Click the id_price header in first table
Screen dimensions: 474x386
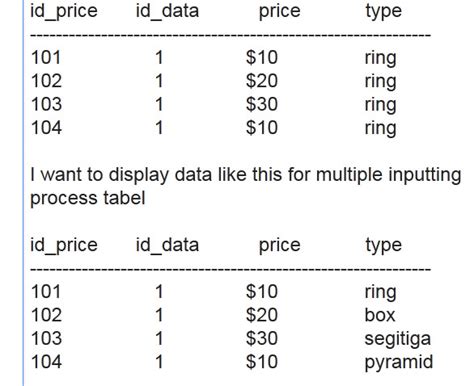click(64, 12)
